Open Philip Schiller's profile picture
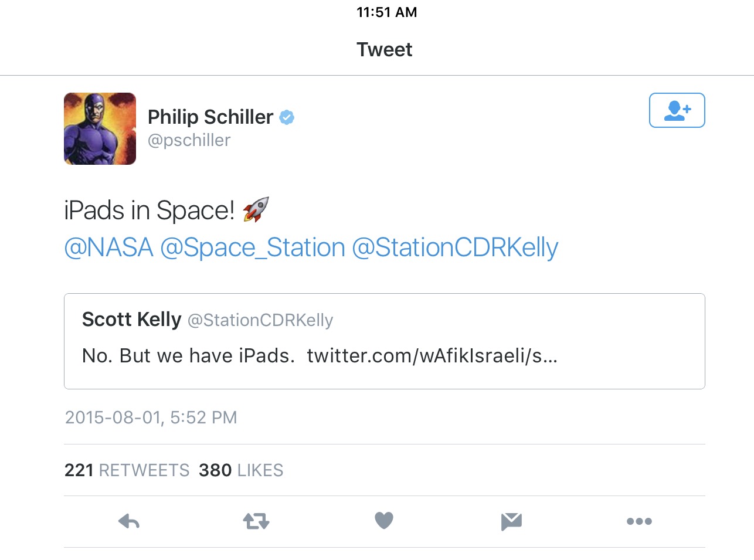Image resolution: width=754 pixels, height=560 pixels. [100, 128]
